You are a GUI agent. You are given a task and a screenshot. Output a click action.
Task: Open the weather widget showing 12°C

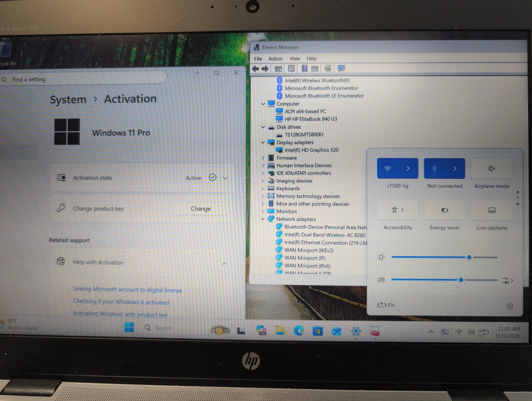19,324
